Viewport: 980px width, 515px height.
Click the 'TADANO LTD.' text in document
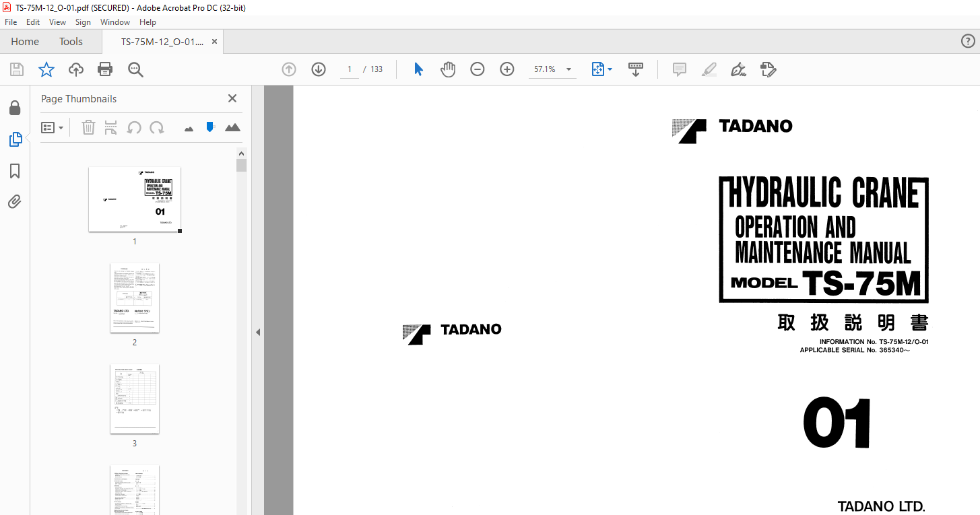pyautogui.click(x=881, y=506)
